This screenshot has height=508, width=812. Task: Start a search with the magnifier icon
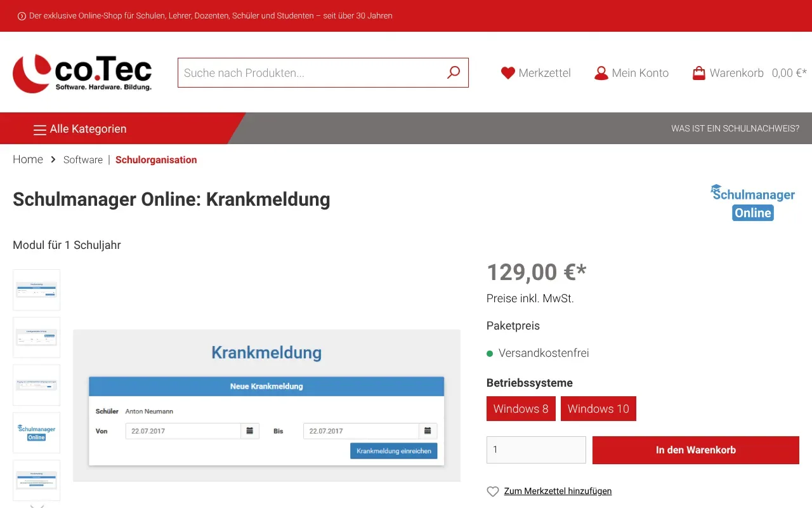click(x=453, y=72)
